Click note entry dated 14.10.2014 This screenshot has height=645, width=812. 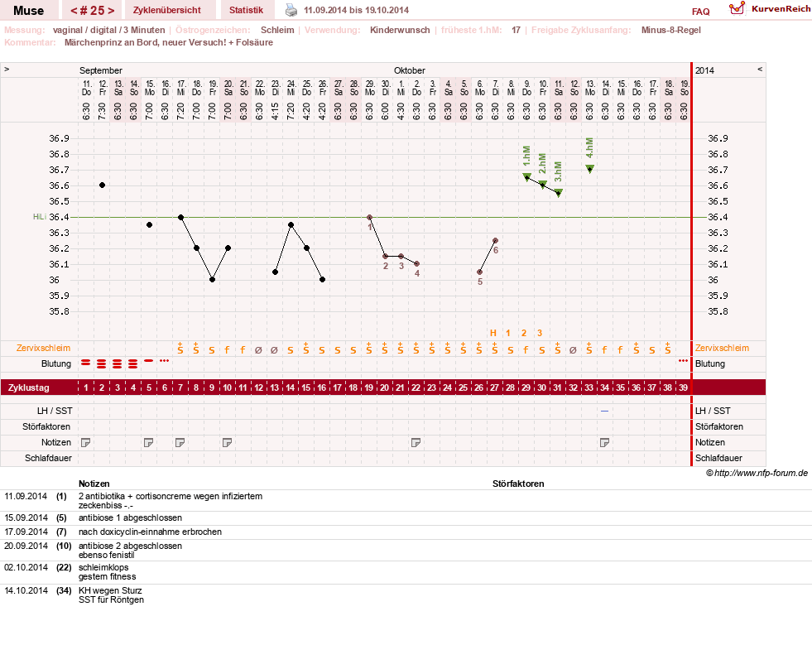pyautogui.click(x=26, y=590)
